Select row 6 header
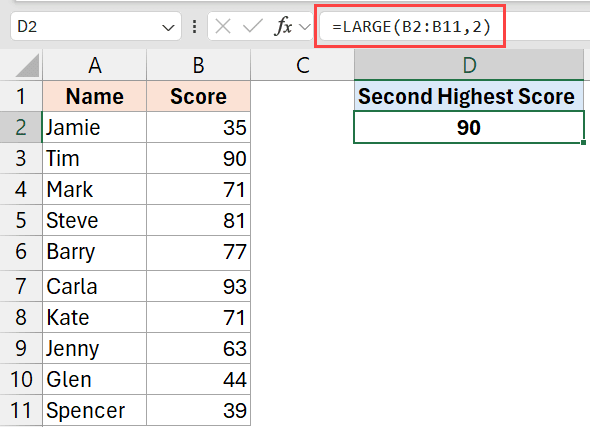The height and width of the screenshot is (427, 590). click(21, 253)
